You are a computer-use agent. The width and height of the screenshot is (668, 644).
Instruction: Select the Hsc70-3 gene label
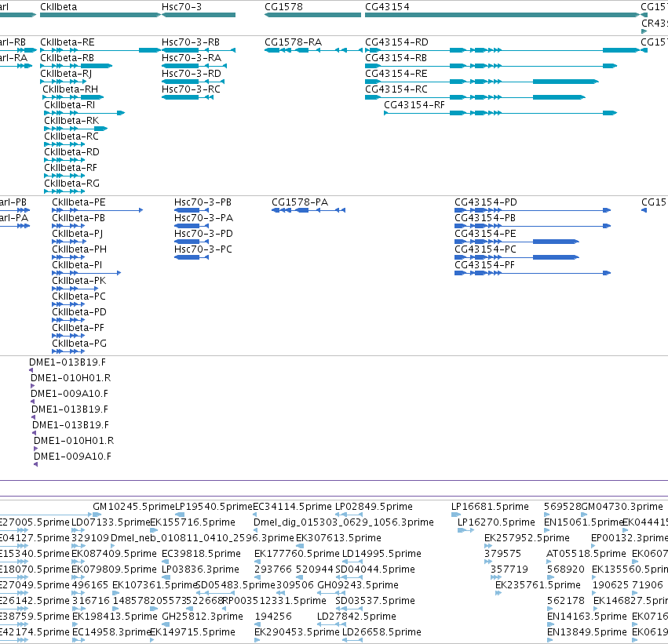pos(181,7)
